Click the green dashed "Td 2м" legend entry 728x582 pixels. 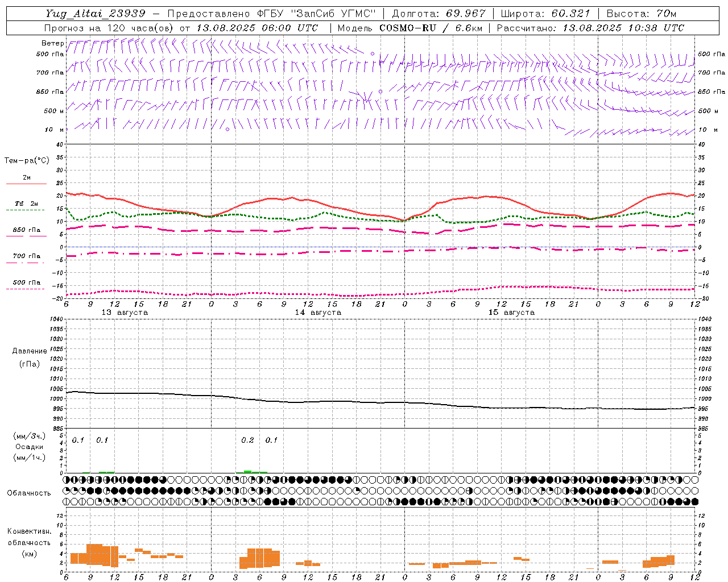pos(26,203)
